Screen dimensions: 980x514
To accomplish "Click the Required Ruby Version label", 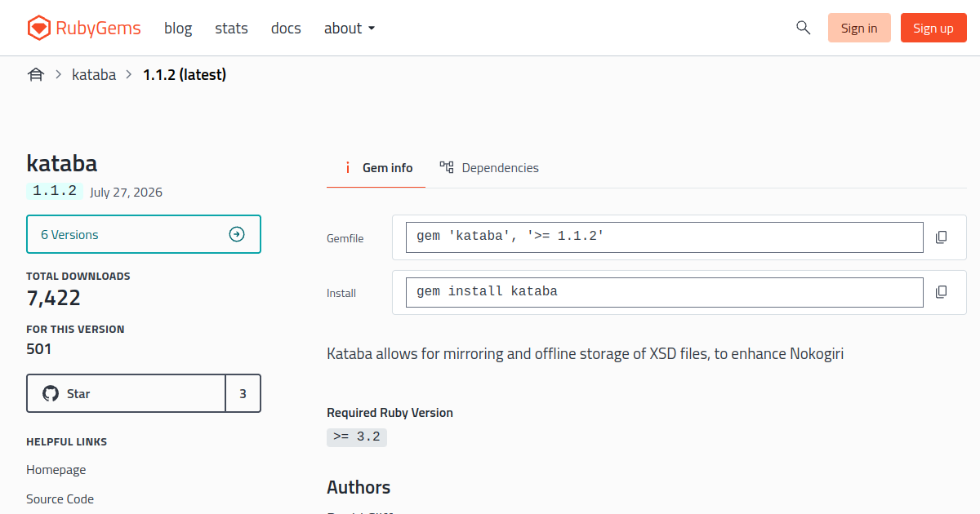I will click(390, 413).
